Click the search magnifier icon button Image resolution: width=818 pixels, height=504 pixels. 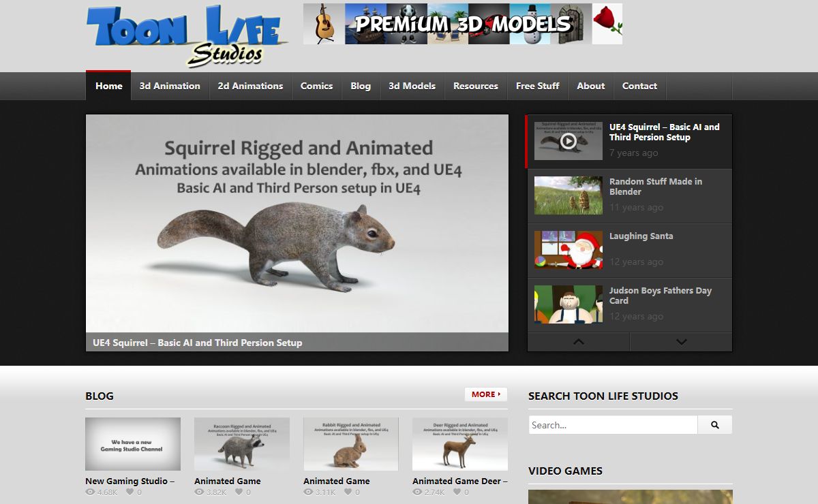click(x=714, y=425)
